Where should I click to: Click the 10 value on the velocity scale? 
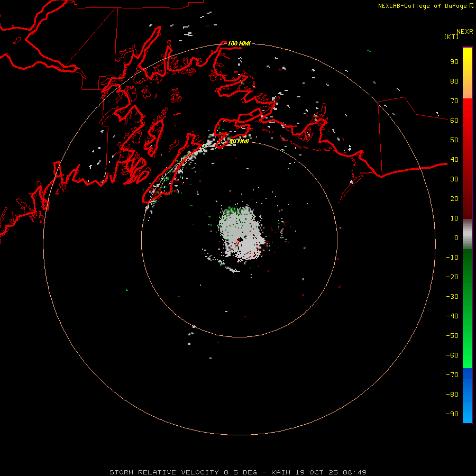[x=454, y=218]
